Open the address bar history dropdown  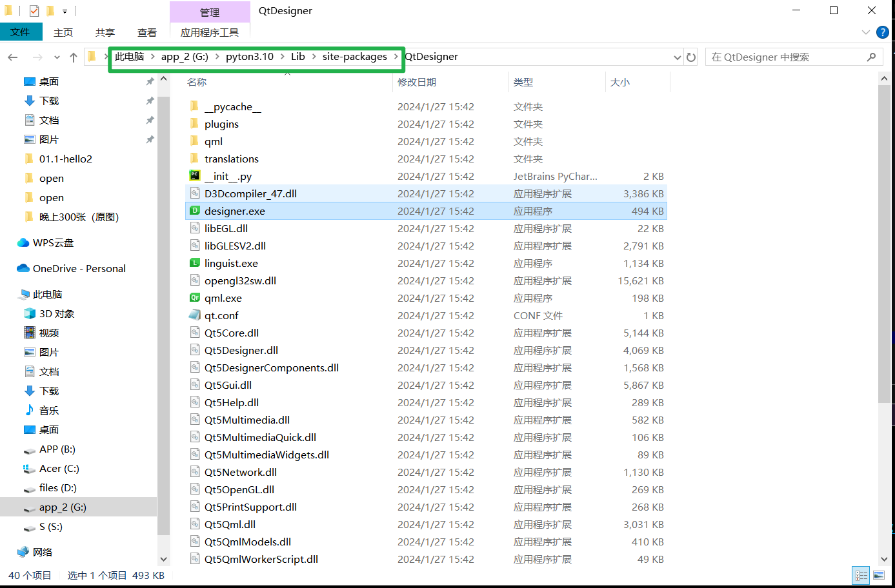click(x=677, y=57)
